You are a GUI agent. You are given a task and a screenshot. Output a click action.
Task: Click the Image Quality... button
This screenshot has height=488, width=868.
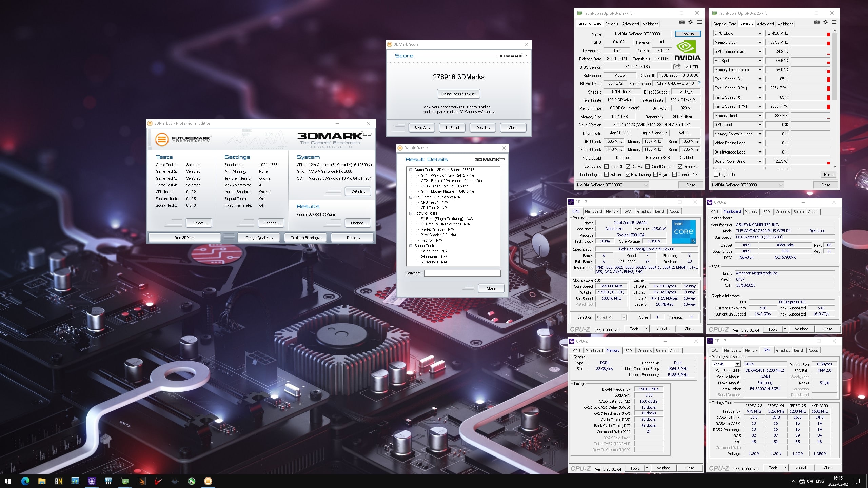[259, 238]
